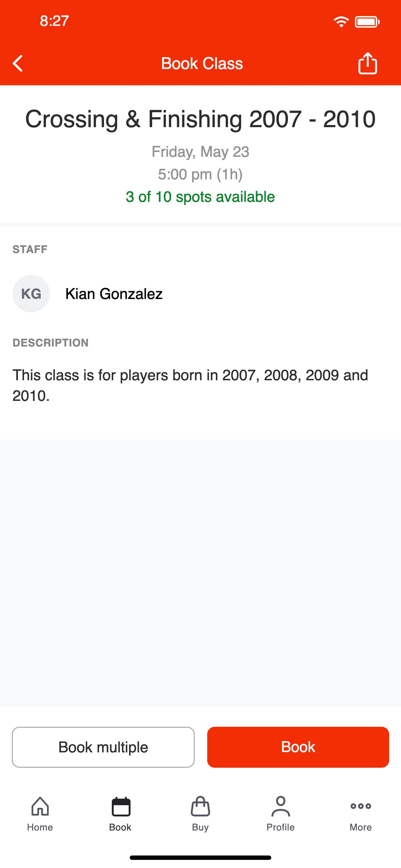401x868 pixels.
Task: Select Kian Gonzalez staff name
Action: click(x=114, y=294)
